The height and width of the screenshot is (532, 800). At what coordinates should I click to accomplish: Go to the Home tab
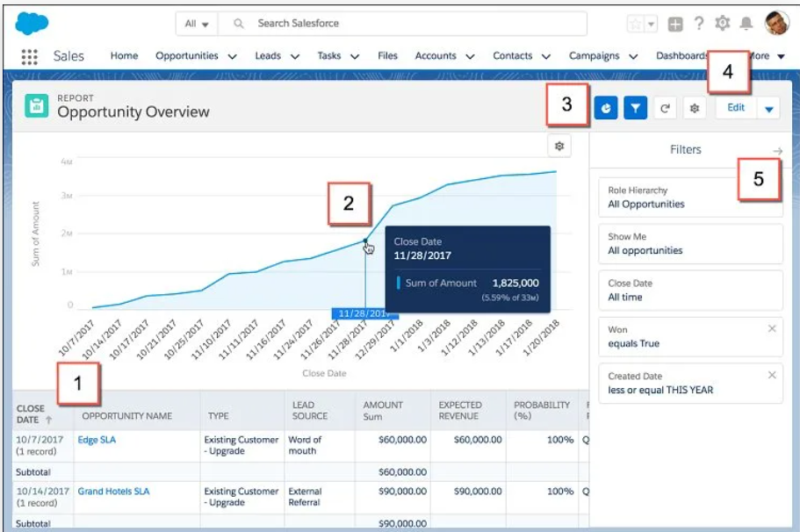click(x=124, y=55)
